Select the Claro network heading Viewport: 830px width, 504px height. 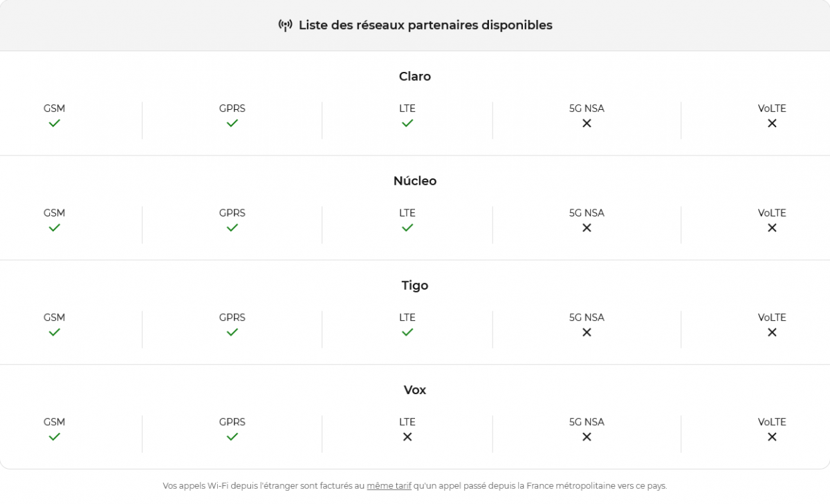coord(415,77)
